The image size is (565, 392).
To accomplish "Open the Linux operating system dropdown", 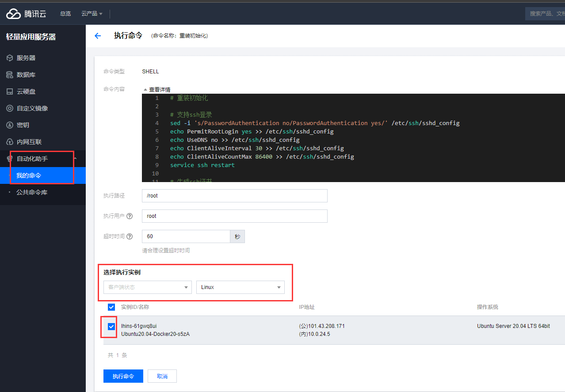I will pyautogui.click(x=241, y=287).
